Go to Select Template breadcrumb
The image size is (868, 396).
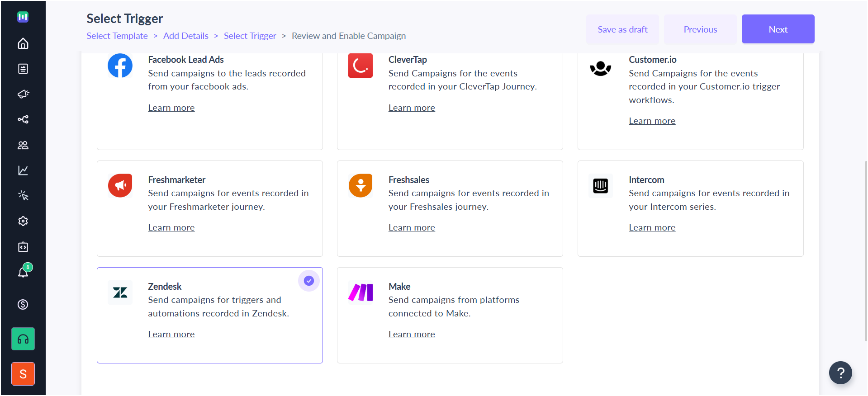[x=117, y=36]
